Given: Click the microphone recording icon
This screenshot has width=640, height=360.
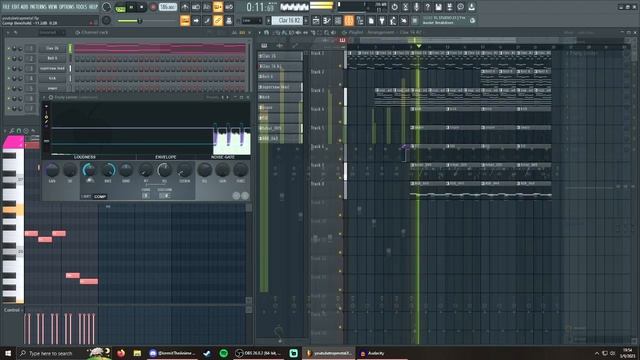Looking at the screenshot, I should (416, 7).
